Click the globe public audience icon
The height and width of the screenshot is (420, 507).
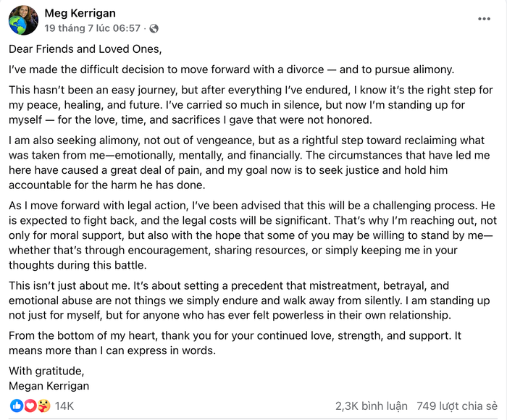pyautogui.click(x=154, y=28)
